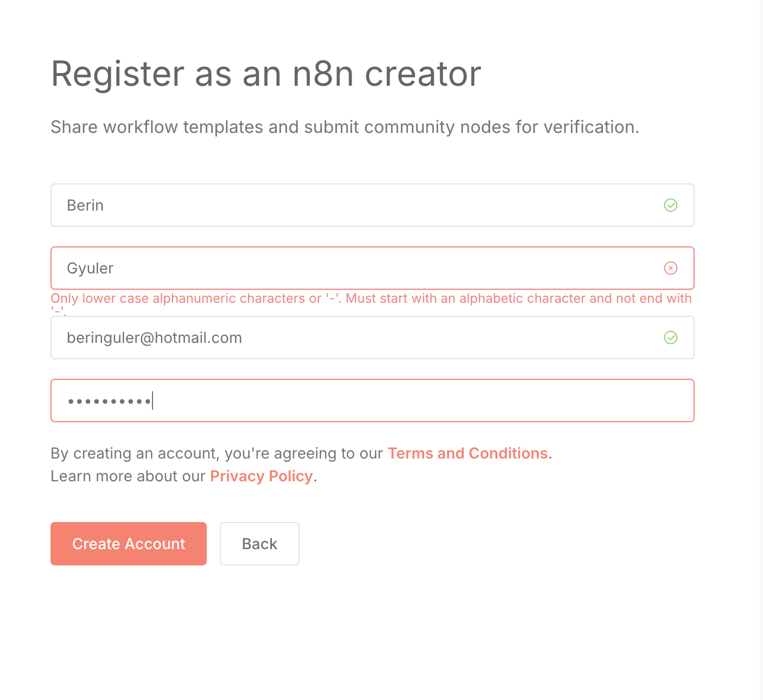The height and width of the screenshot is (700, 763).
Task: Go back using the Back button
Action: 259,544
